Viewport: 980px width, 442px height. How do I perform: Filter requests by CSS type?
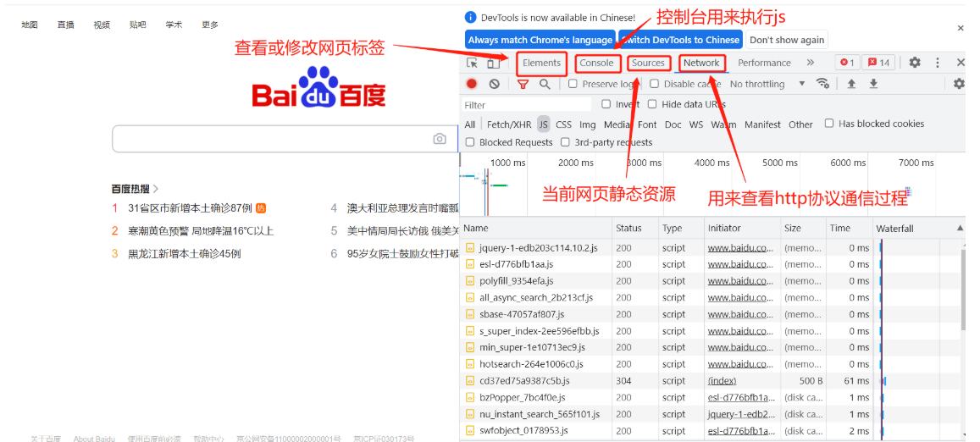coord(564,124)
